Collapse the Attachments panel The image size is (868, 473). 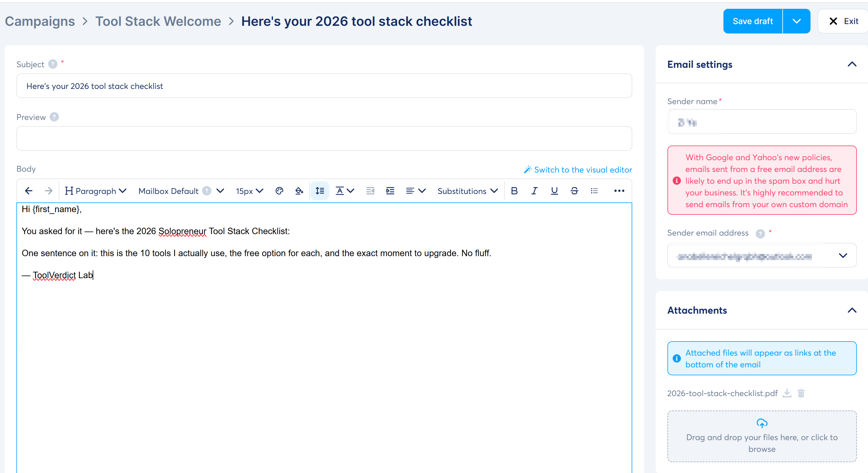852,310
